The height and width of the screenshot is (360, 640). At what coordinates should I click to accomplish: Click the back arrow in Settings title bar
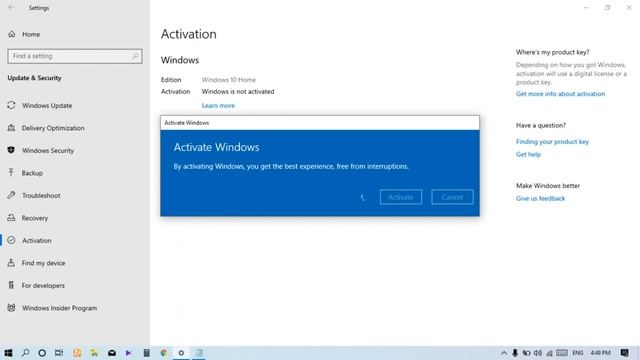[11, 7]
